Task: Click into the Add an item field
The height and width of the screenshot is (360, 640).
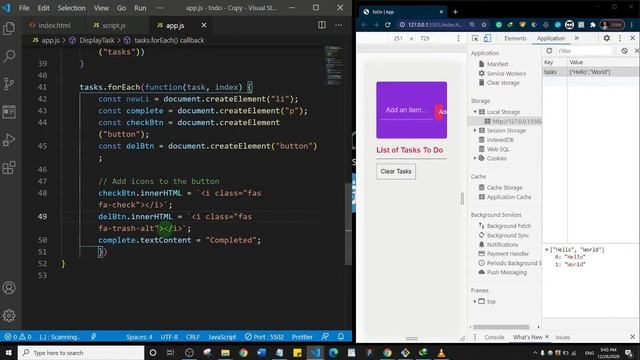Action: coord(407,110)
